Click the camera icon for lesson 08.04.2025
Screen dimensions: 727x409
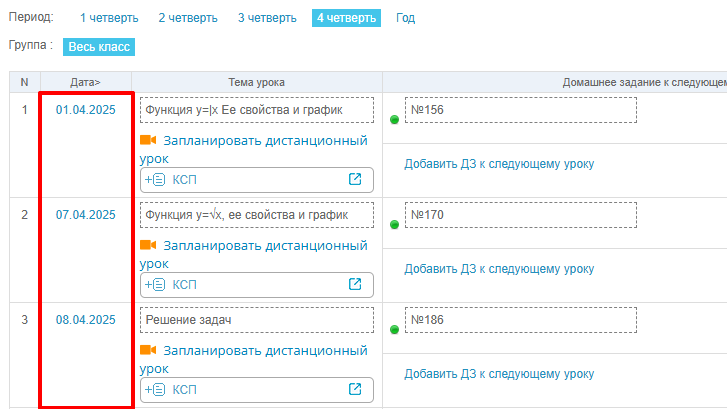coord(149,350)
